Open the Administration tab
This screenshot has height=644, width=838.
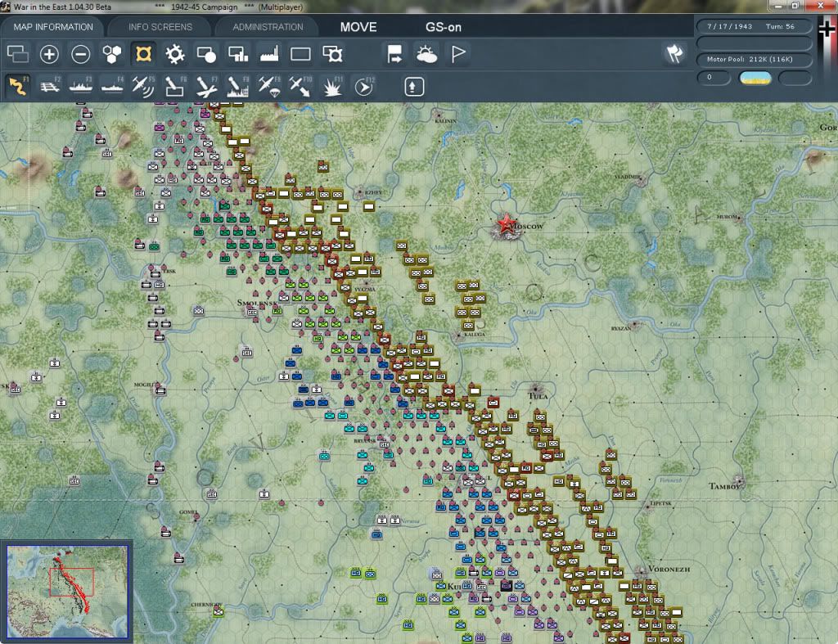tap(268, 27)
